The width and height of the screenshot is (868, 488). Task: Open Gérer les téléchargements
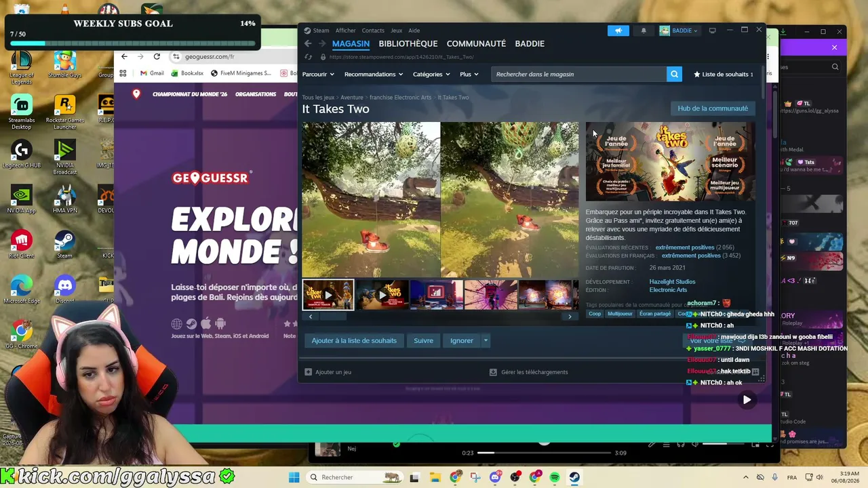click(529, 372)
